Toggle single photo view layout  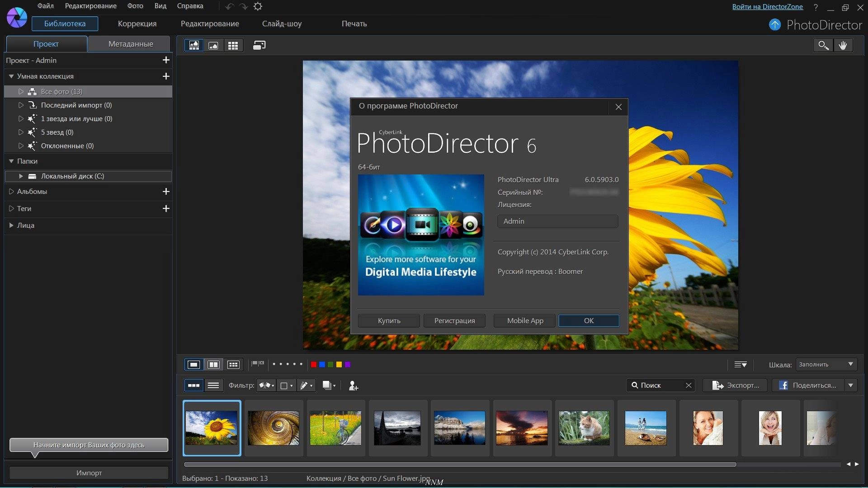pos(194,364)
